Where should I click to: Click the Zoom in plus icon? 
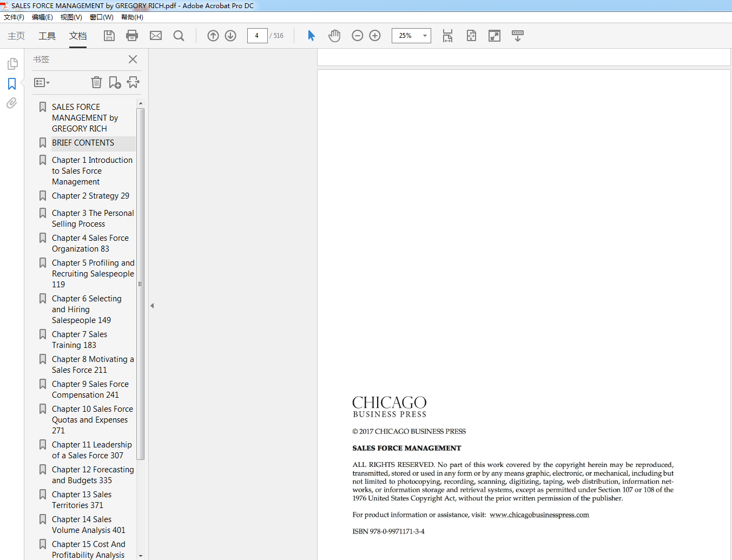click(375, 36)
